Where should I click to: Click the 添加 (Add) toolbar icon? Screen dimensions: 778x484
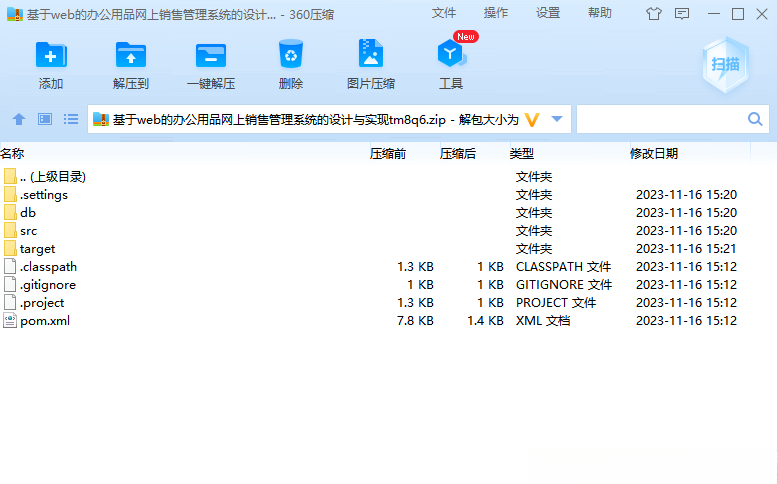click(x=51, y=55)
